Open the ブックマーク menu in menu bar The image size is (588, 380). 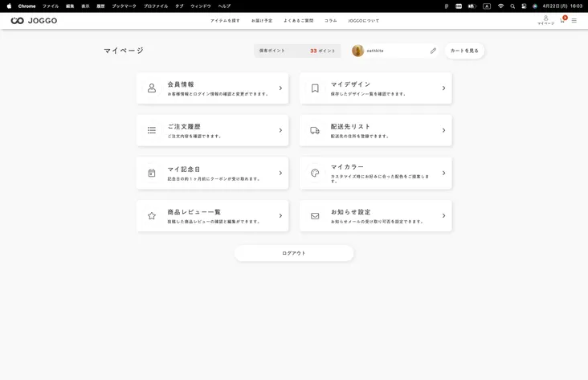[x=124, y=6]
